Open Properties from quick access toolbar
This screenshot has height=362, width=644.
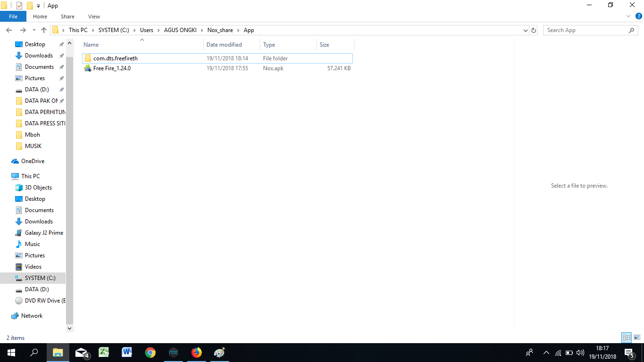[x=19, y=6]
